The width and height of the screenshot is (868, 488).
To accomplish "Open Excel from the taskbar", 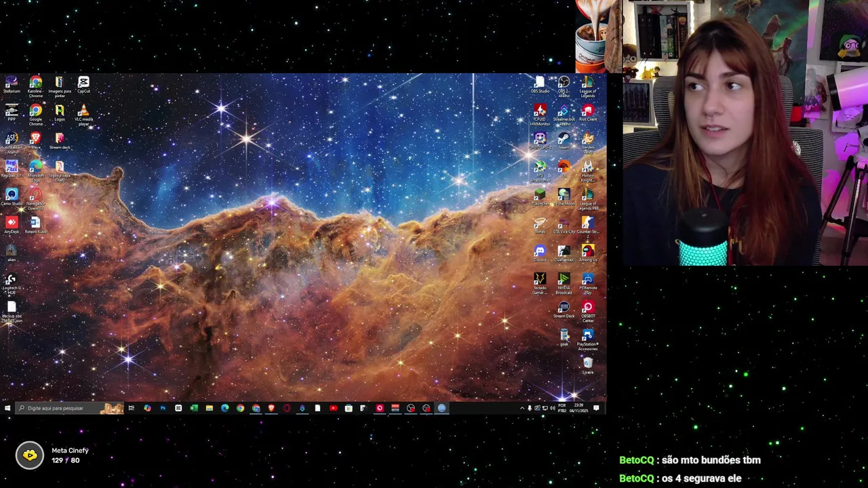I will [194, 408].
